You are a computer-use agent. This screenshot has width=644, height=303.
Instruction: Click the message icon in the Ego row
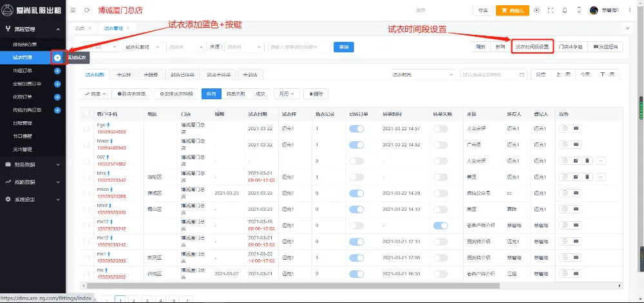576,128
